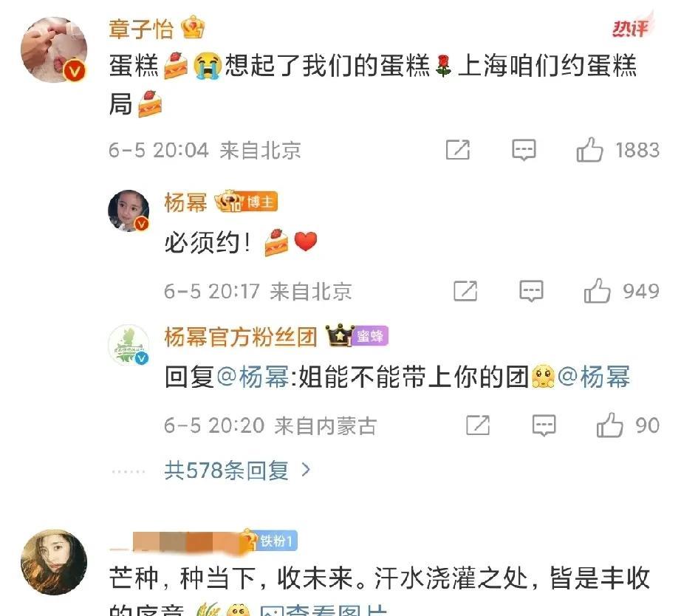Open the 铁粉1 badge

[271, 541]
